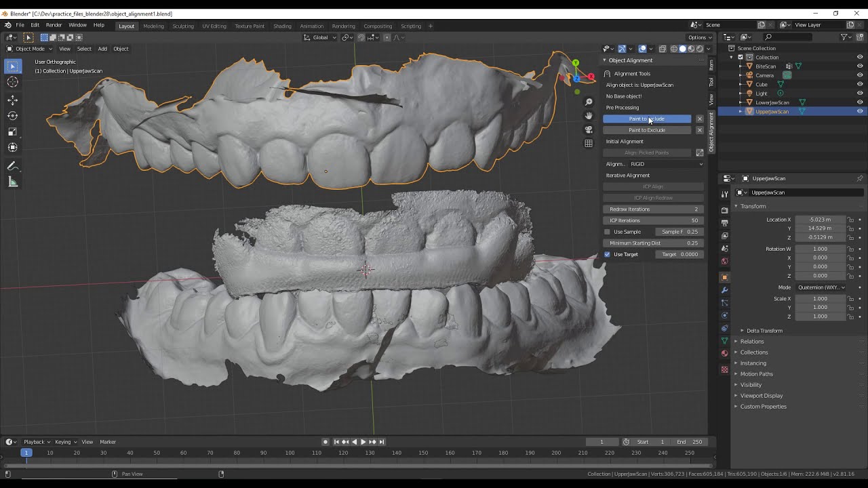Switch perspective/orthographic with the grid icon

coord(589,143)
